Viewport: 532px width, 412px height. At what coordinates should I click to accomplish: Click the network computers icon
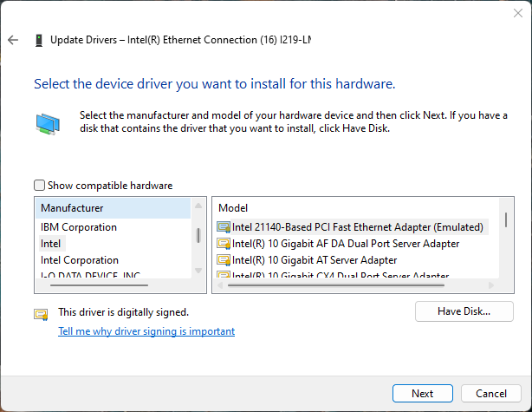tap(48, 124)
